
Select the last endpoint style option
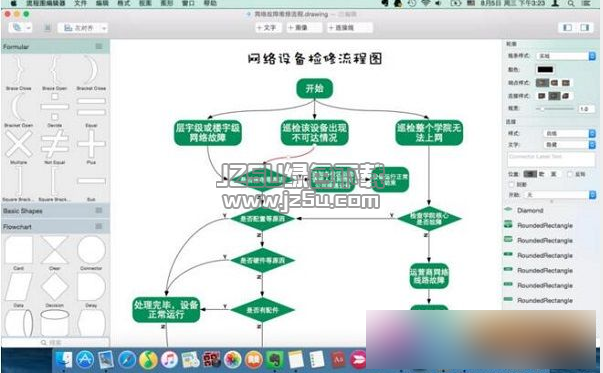(x=566, y=83)
